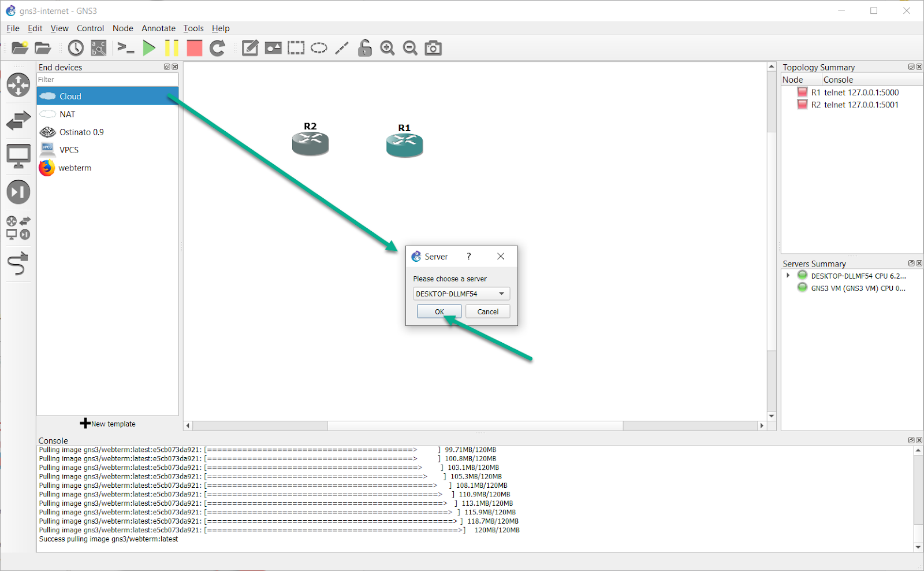Click canvas horizontal scrollbar right arrow
This screenshot has width=924, height=571.
(762, 425)
